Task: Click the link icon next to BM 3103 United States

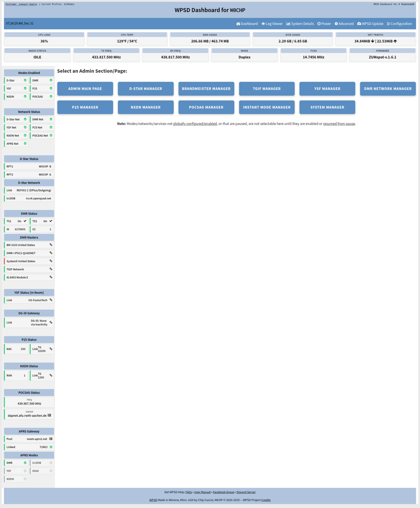Action: (x=51, y=245)
